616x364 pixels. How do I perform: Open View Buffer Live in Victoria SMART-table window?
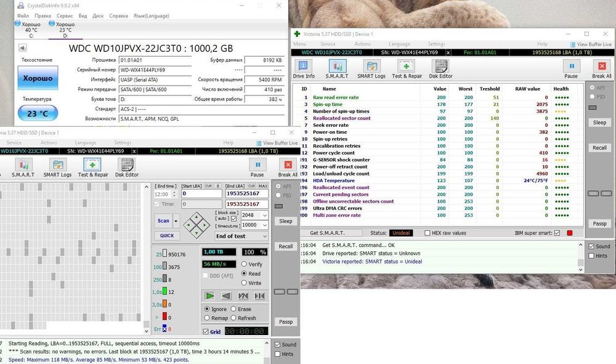click(x=591, y=44)
